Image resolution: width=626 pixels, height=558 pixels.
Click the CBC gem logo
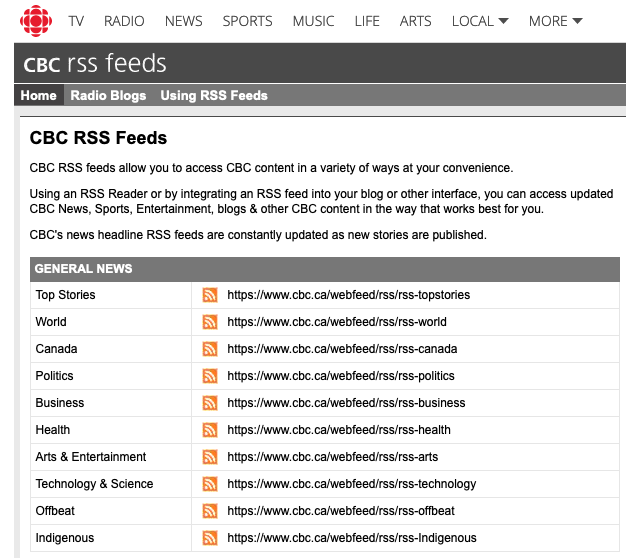coord(36,21)
